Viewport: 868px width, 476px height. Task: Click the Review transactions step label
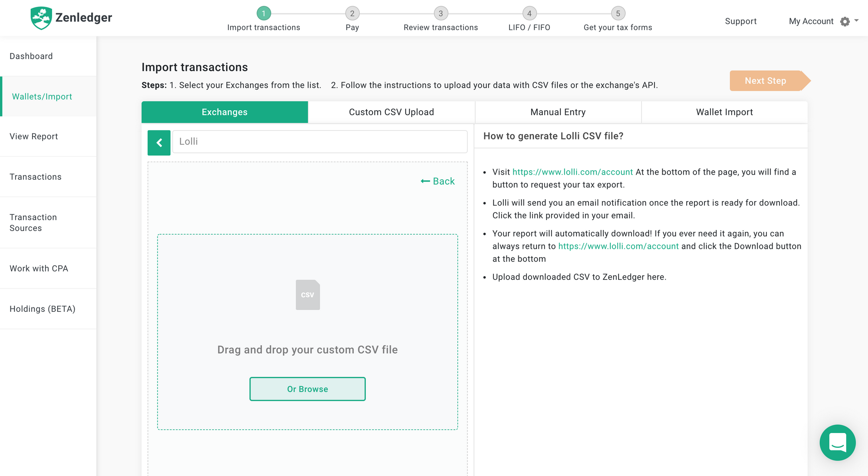441,27
